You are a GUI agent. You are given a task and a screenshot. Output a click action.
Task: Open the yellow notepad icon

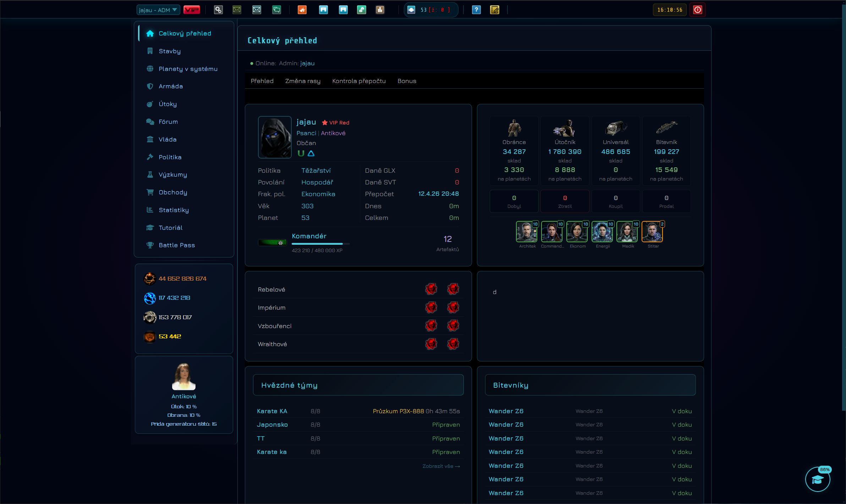[495, 10]
